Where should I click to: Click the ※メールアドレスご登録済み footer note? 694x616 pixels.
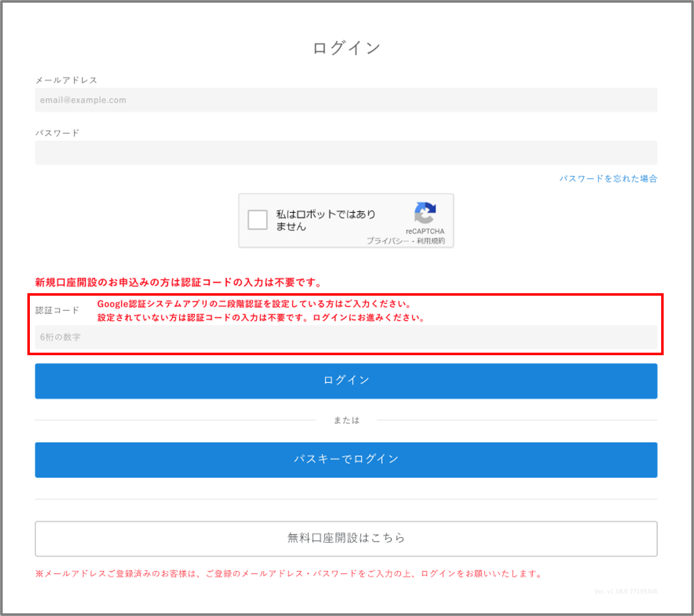pyautogui.click(x=288, y=574)
